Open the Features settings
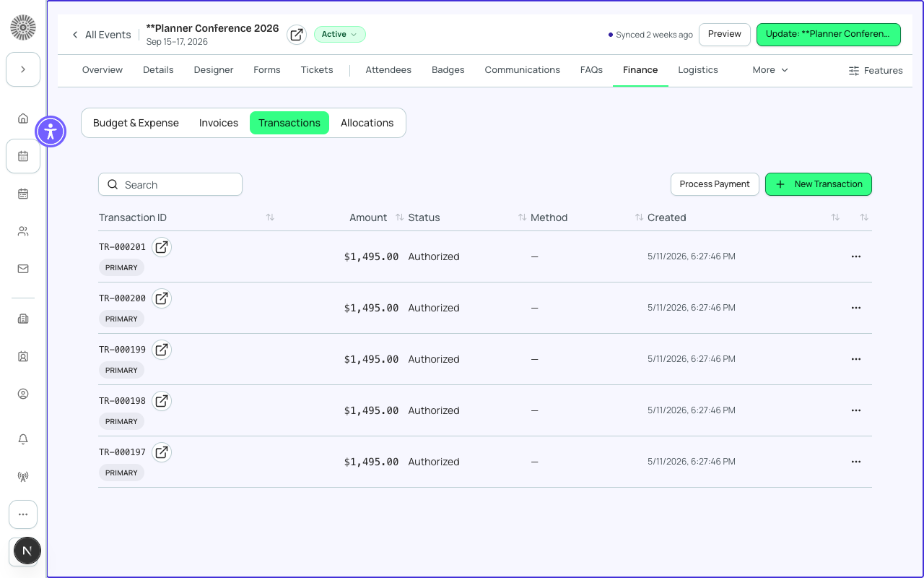 [875, 71]
